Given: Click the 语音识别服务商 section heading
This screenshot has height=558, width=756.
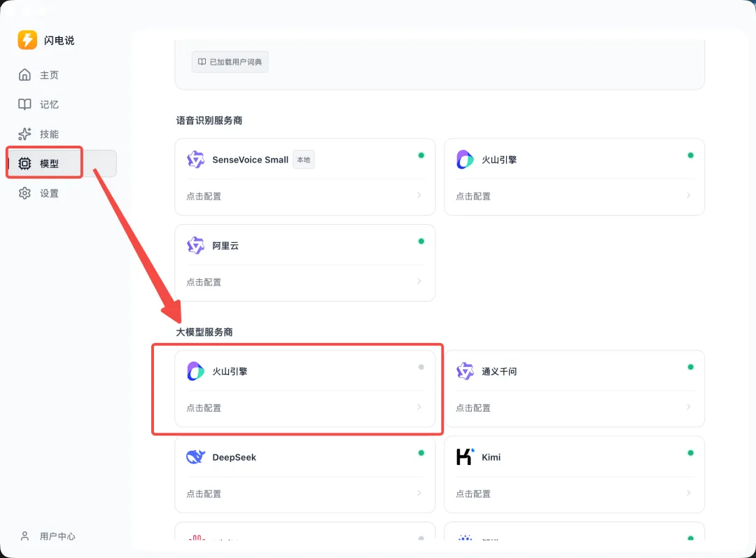Looking at the screenshot, I should (209, 120).
